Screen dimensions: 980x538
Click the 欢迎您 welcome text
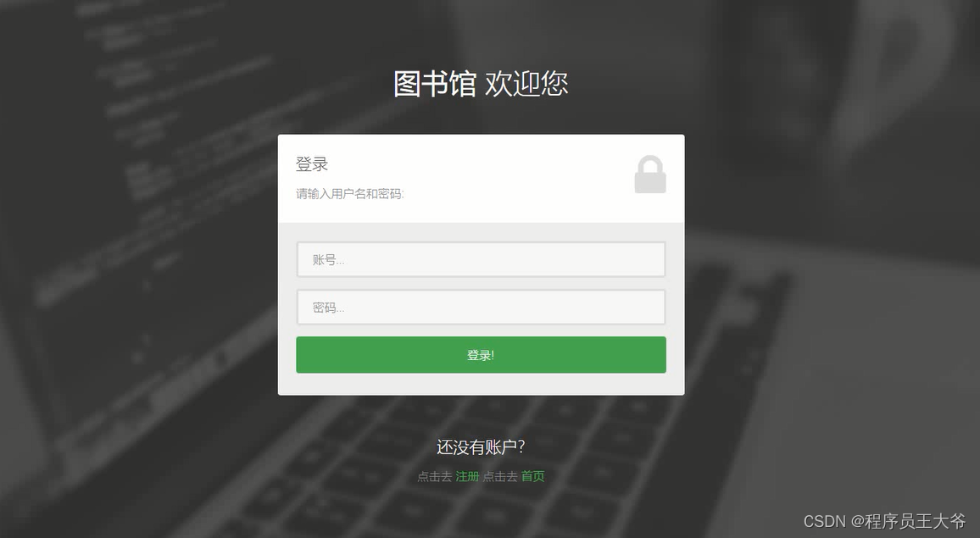pos(526,84)
